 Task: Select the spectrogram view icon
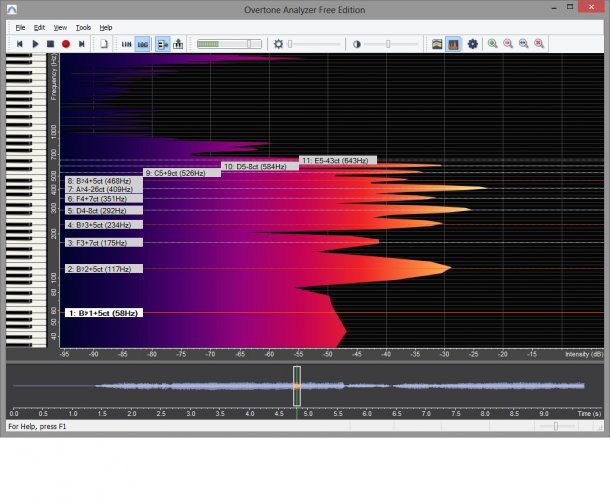pyautogui.click(x=437, y=44)
